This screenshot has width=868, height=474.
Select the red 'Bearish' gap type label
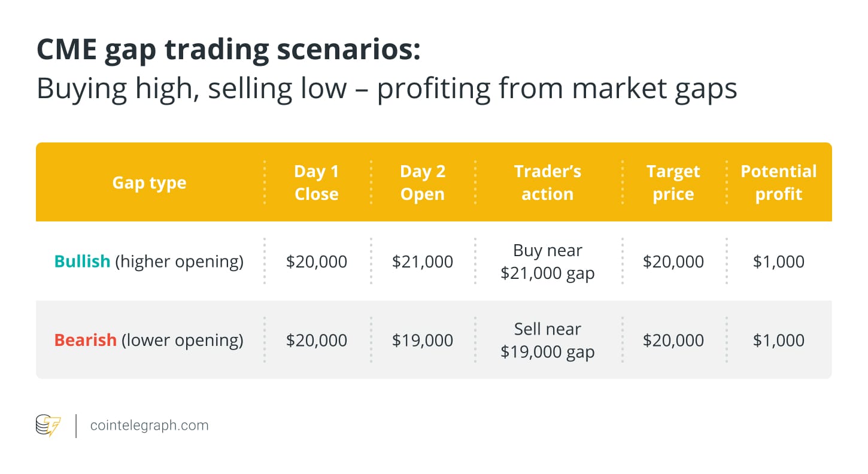tap(85, 340)
